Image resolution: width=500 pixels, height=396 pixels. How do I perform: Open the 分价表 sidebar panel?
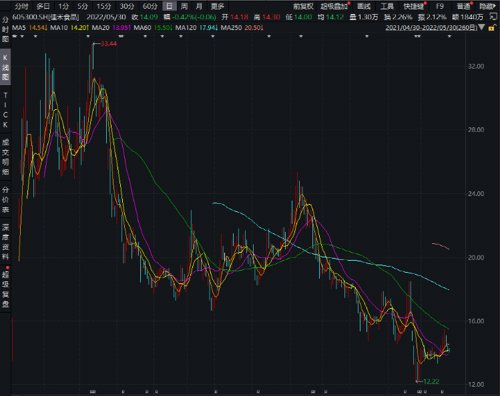click(5, 199)
